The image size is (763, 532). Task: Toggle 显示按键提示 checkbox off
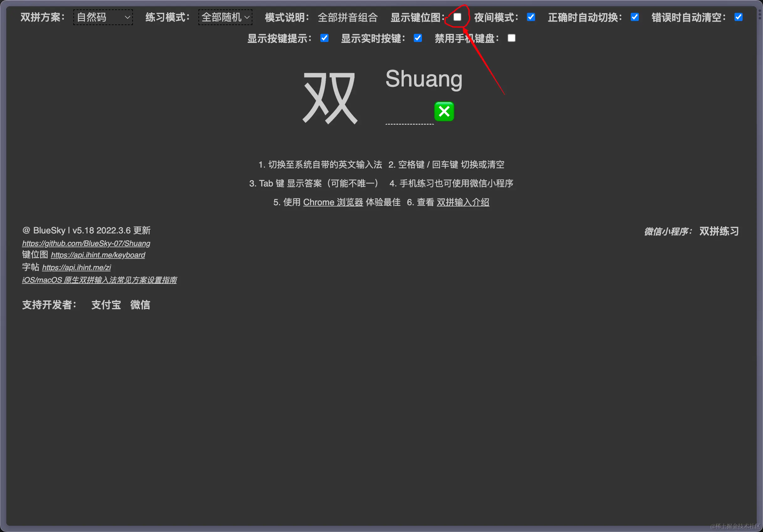pos(324,38)
